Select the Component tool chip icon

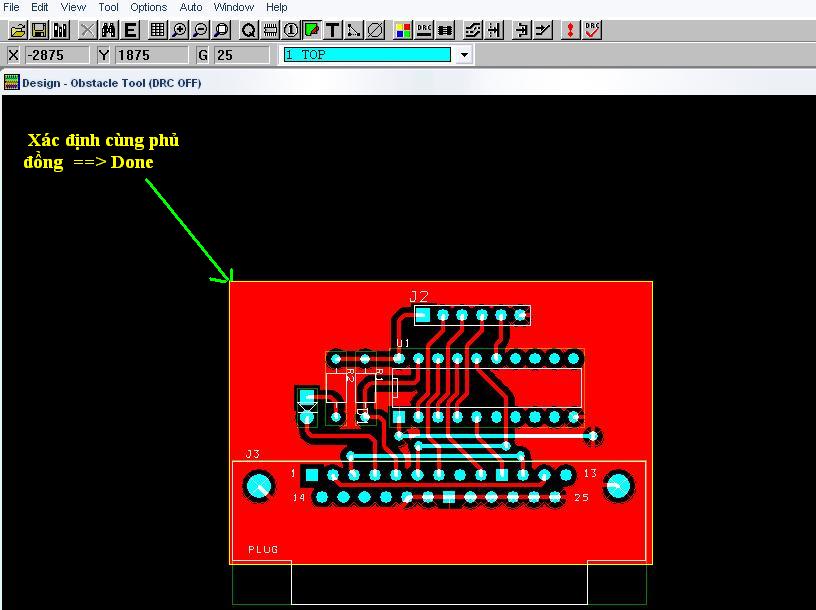coord(270,31)
